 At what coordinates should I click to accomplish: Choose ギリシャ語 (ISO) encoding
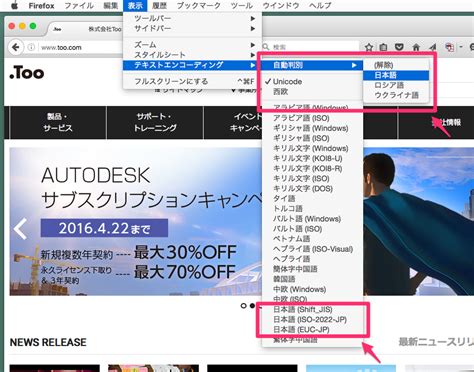(x=312, y=138)
